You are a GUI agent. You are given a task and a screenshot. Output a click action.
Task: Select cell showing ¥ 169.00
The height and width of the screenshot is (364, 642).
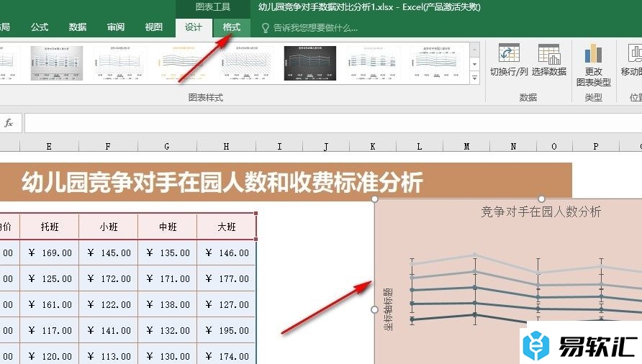(x=50, y=252)
